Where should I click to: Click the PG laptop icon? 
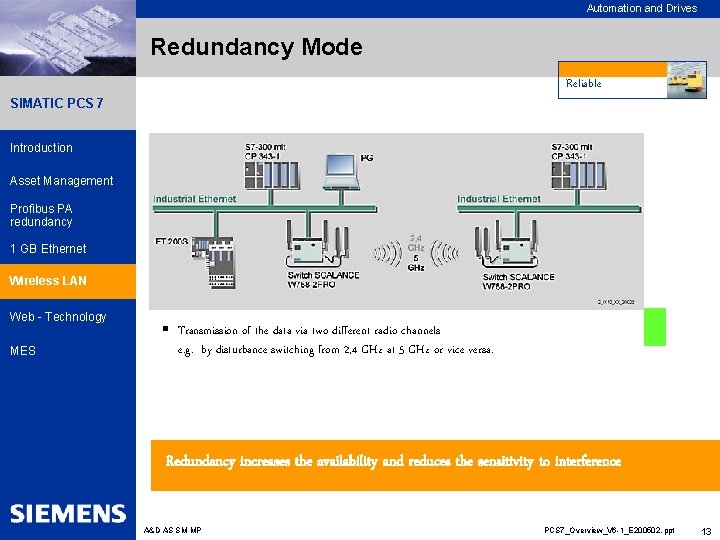(x=341, y=172)
